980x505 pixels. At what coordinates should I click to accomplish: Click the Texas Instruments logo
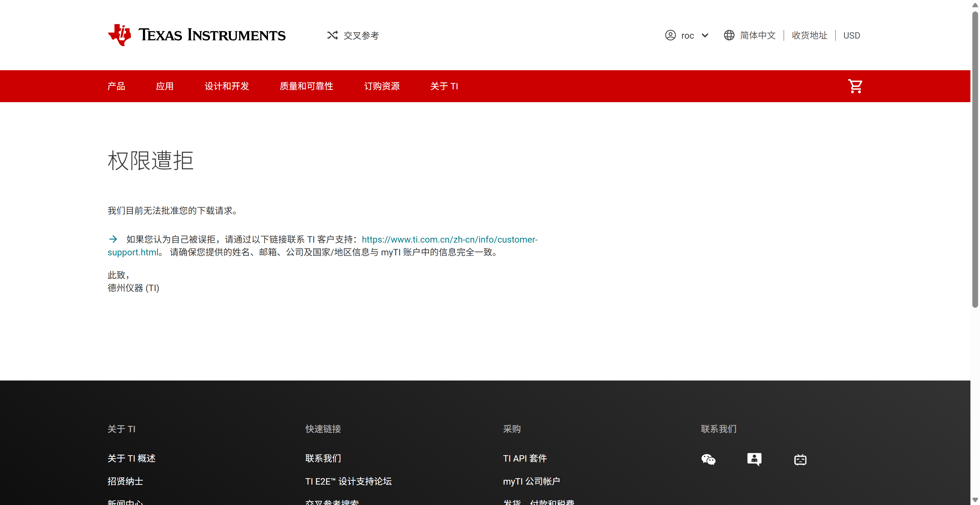[x=197, y=35]
